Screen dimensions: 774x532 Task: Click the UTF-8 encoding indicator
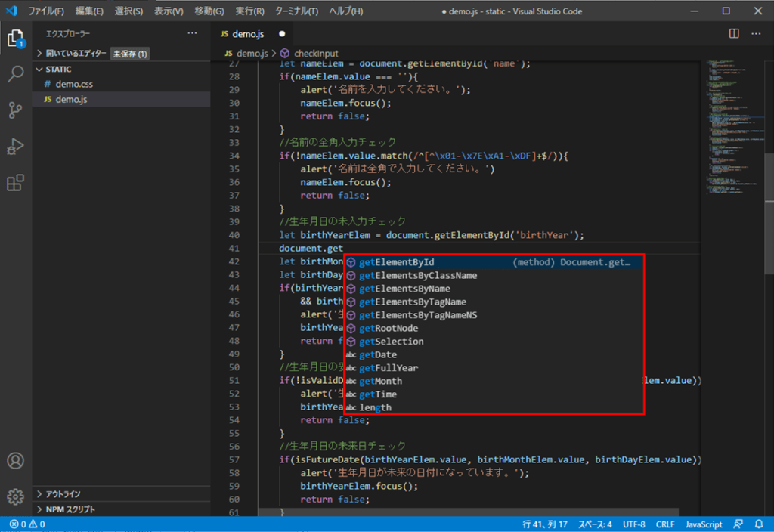click(633, 524)
